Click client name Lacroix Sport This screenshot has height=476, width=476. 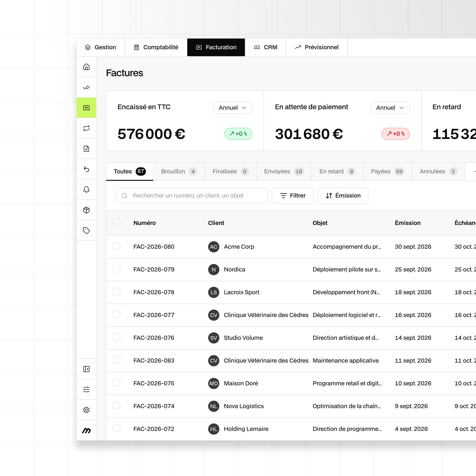point(241,292)
